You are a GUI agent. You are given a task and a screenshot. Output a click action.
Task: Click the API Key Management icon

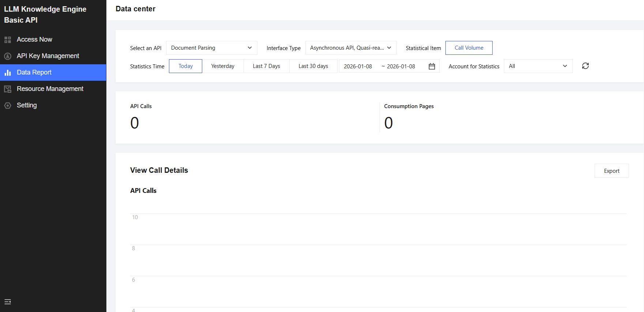click(8, 56)
